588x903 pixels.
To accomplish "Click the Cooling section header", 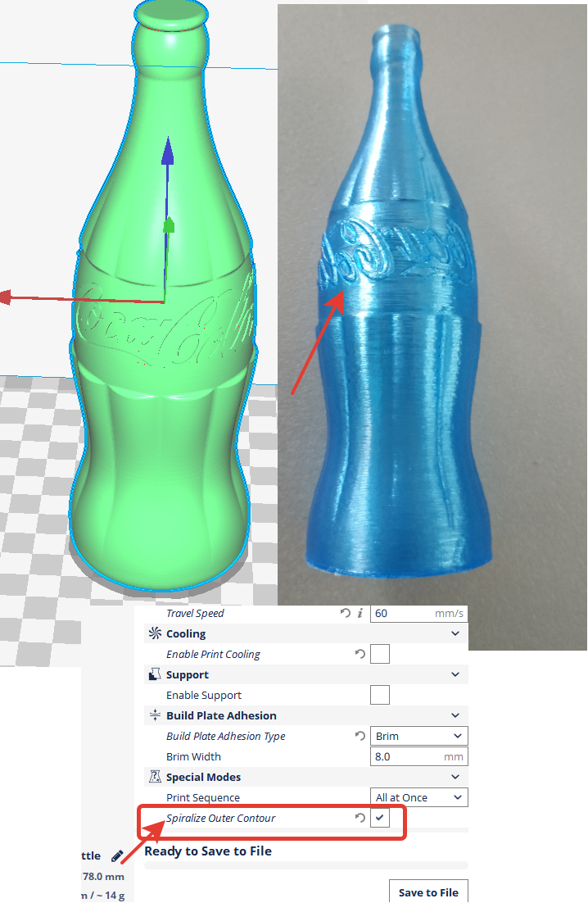I will (305, 633).
